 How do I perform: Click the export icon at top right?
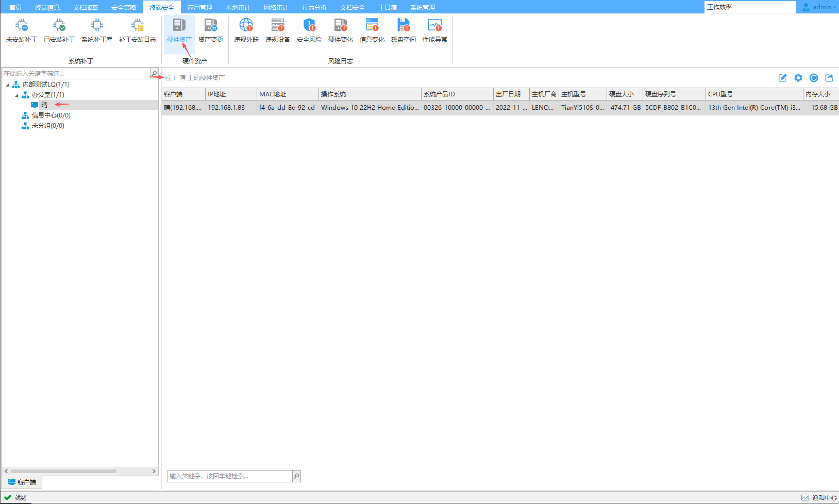829,78
